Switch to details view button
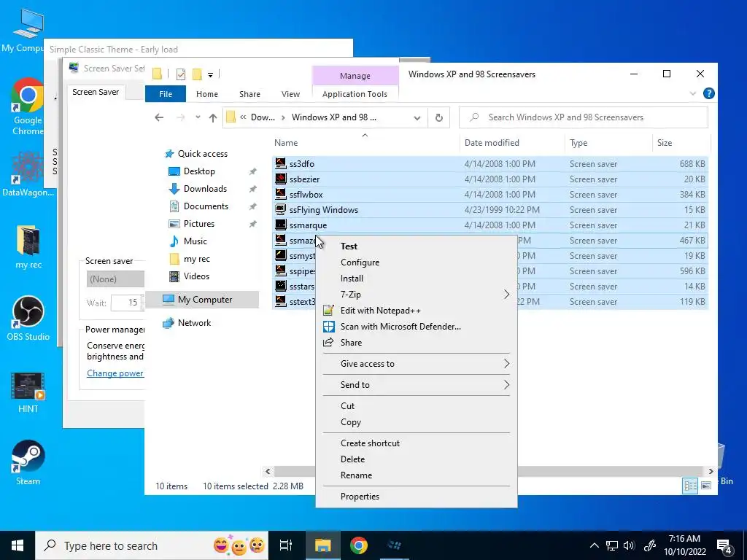 pyautogui.click(x=690, y=486)
